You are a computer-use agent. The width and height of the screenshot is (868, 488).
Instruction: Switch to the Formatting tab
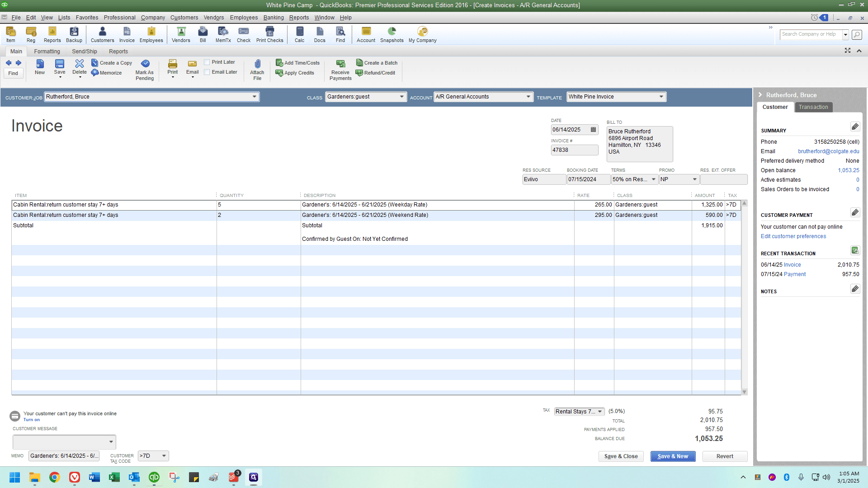coord(47,52)
